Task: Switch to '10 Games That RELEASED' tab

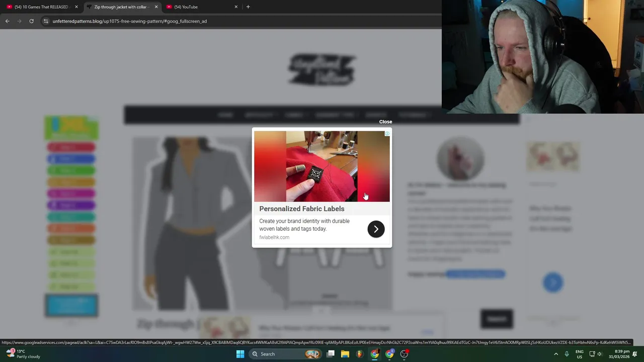Action: [x=41, y=7]
